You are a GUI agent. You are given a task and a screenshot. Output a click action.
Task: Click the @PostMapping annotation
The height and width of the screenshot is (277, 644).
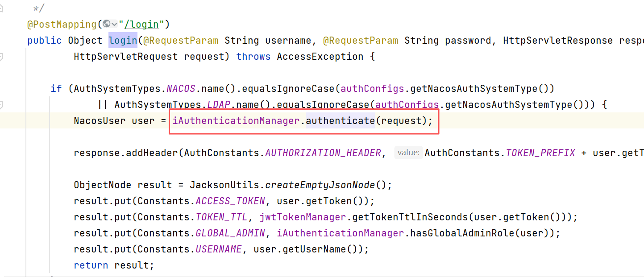(x=62, y=24)
